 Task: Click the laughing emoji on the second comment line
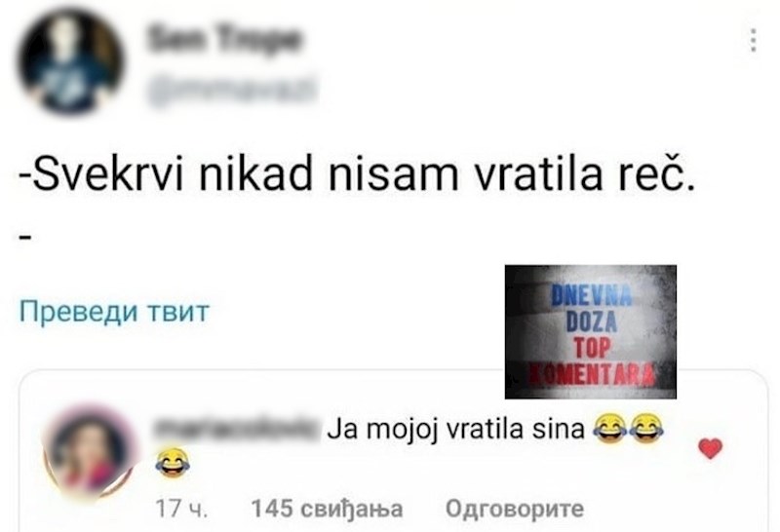173,463
